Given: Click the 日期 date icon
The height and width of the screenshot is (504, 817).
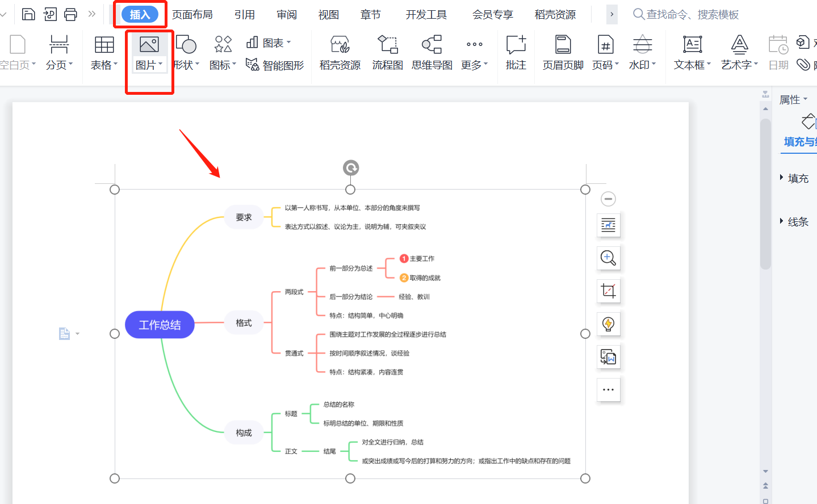Looking at the screenshot, I should point(778,45).
